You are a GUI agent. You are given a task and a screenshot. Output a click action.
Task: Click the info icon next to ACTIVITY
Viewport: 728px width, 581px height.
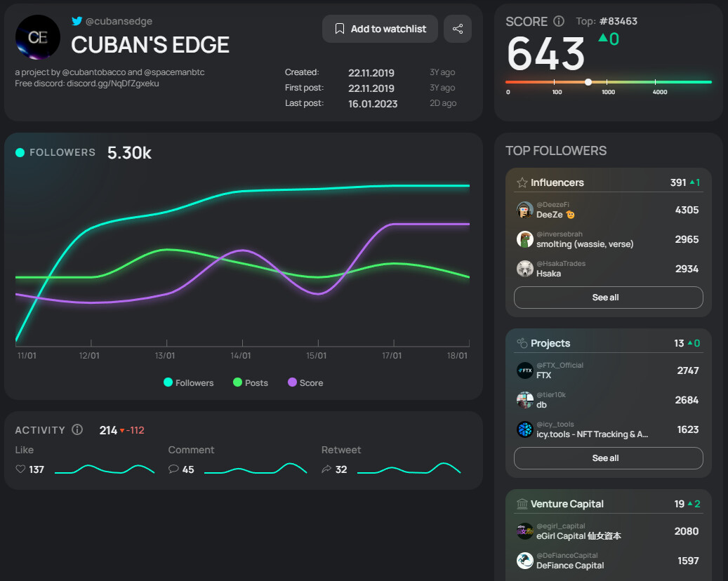[77, 429]
